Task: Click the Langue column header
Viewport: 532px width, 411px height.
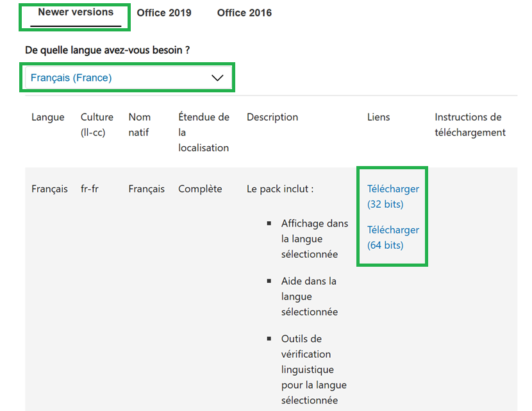Action: pyautogui.click(x=48, y=117)
